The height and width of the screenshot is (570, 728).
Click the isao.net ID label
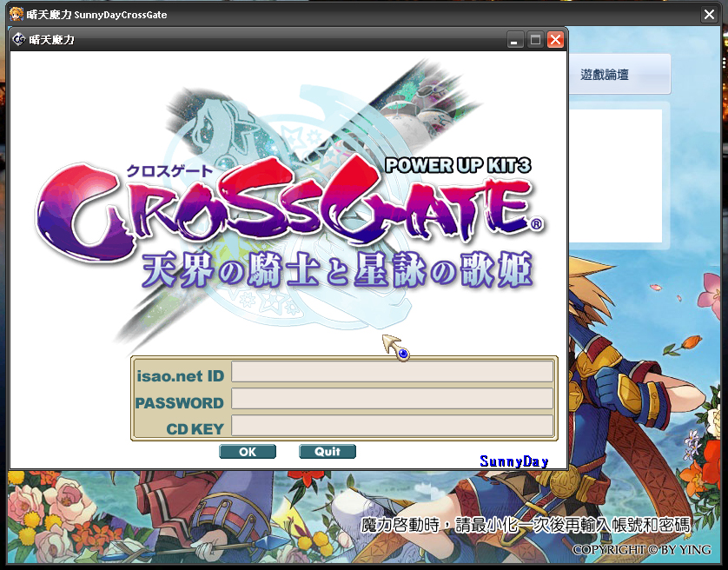180,376
